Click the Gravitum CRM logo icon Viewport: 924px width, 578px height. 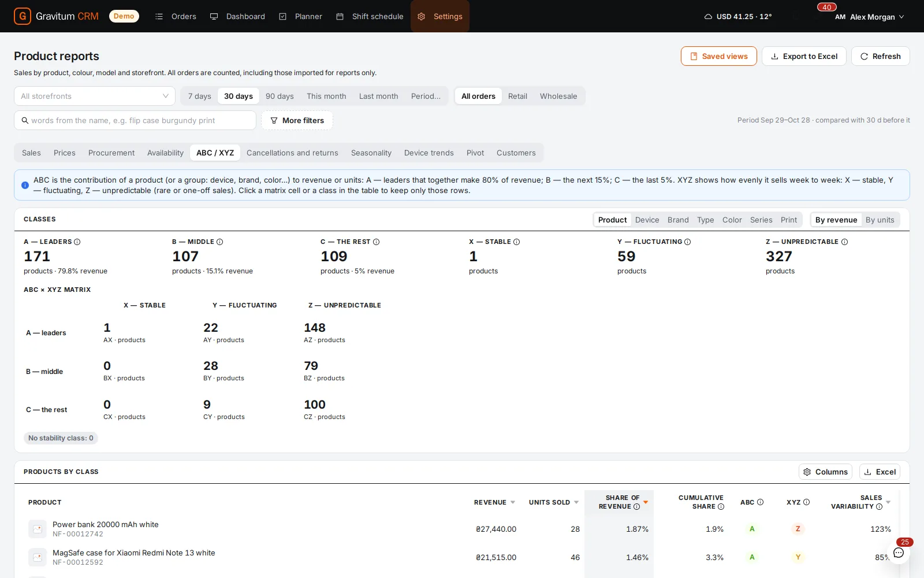[23, 16]
